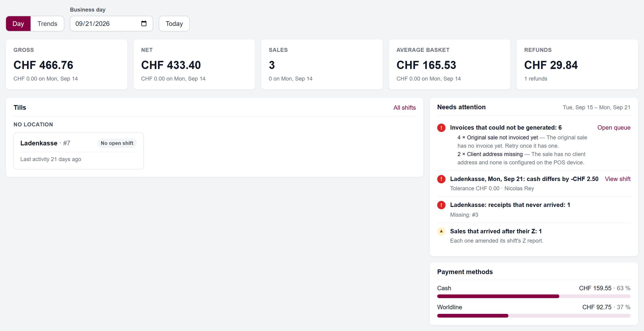Click 'Missing: #3' text
Viewport: 644px width, 331px height.
pyautogui.click(x=464, y=215)
